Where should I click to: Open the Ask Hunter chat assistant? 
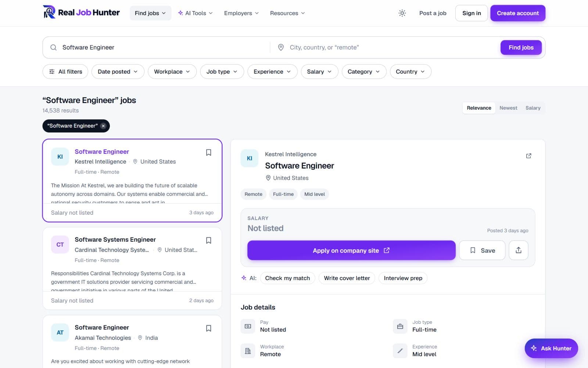(551, 348)
